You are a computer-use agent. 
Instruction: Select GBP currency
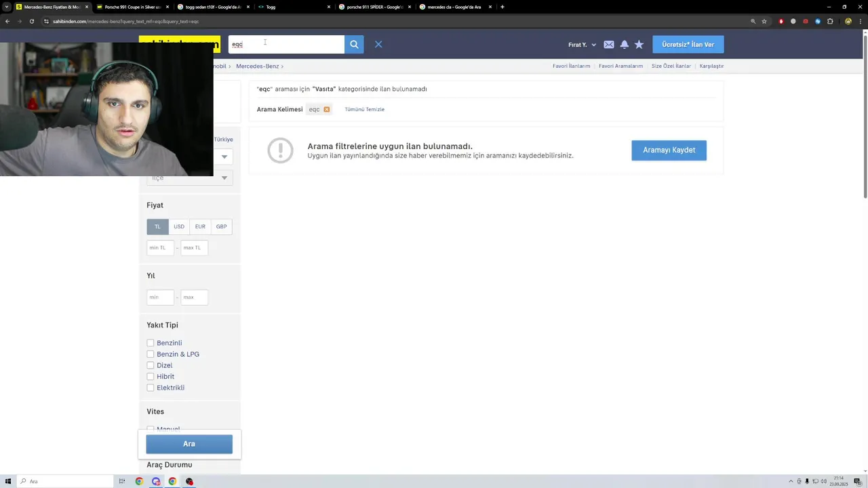(221, 226)
